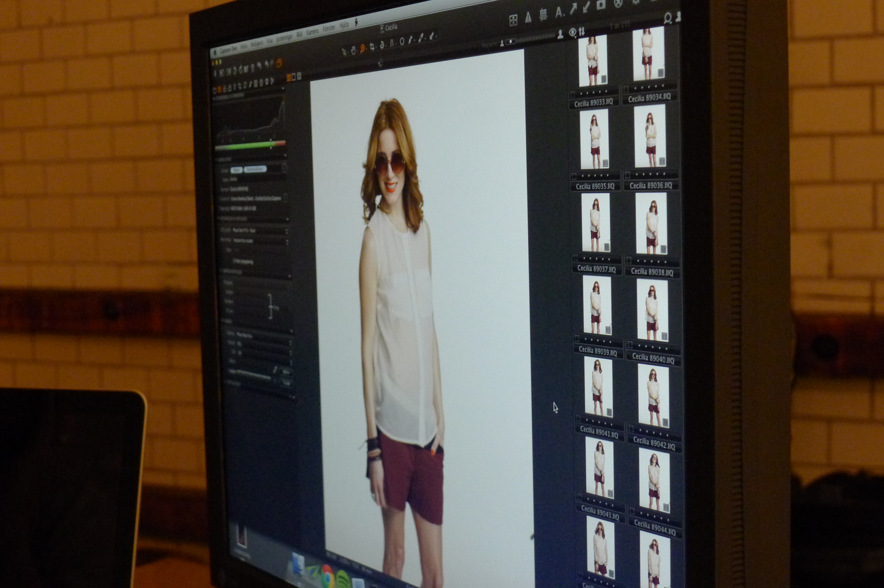The image size is (884, 588).
Task: Click the down-left arrow in the top toolbar
Action: point(586,7)
